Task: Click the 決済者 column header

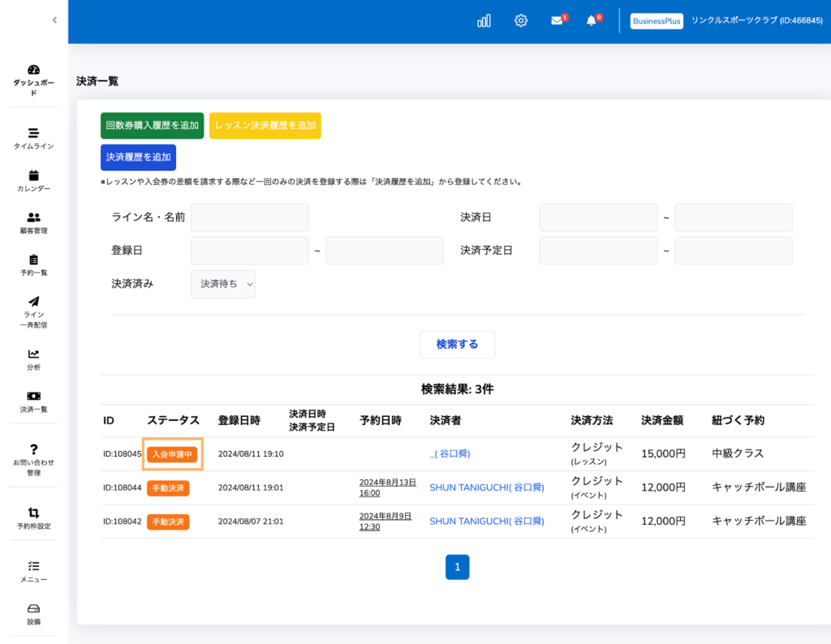Action: pyautogui.click(x=446, y=420)
